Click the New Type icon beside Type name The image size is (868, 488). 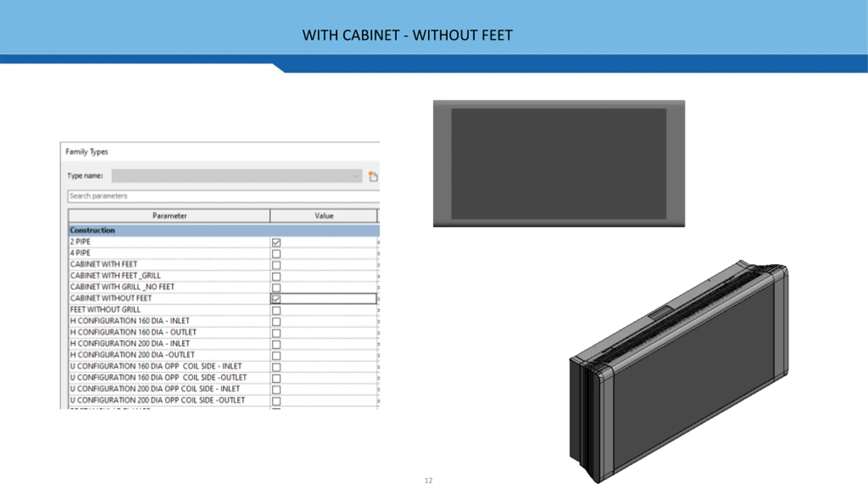click(x=373, y=176)
